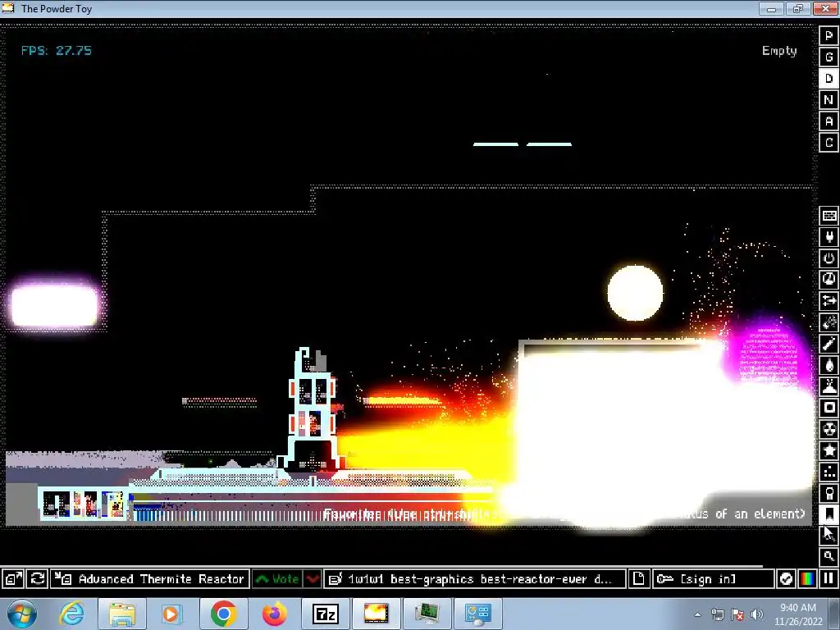Image resolution: width=840 pixels, height=630 pixels.
Task: Upvote the save with green Vote
Action: tap(277, 579)
